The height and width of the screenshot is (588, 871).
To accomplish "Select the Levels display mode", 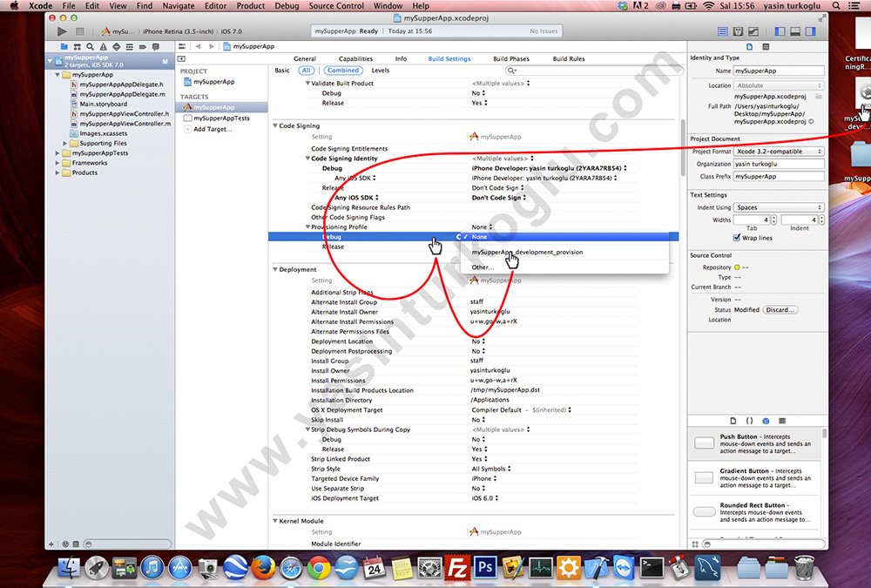I will (x=381, y=71).
